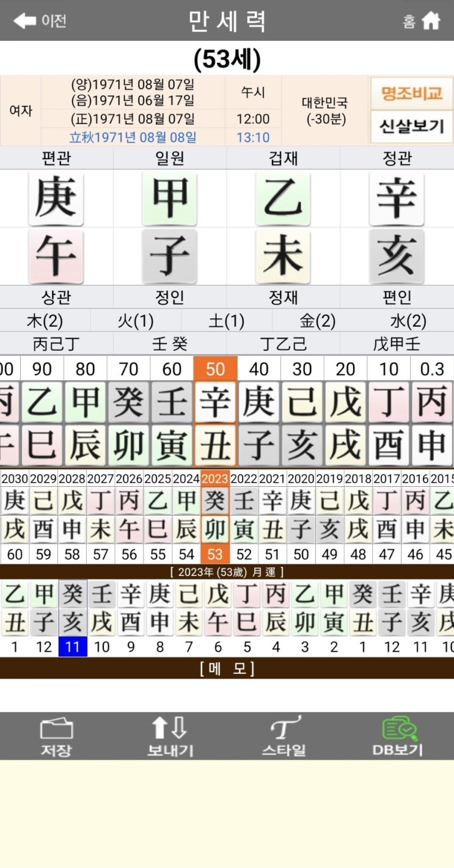This screenshot has height=868, width=454.
Task: Select the age 30 daeun column
Action: [x=302, y=411]
